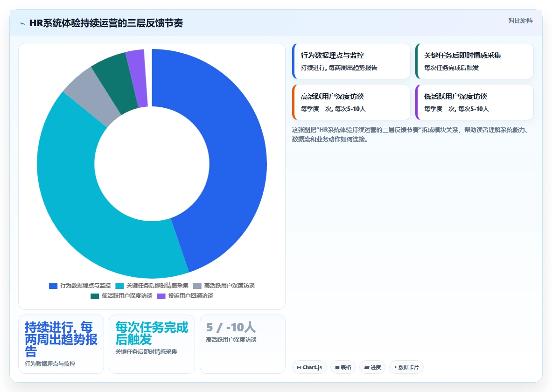Click the lightning icon beside the title
The height and width of the screenshot is (392, 552).
point(22,24)
